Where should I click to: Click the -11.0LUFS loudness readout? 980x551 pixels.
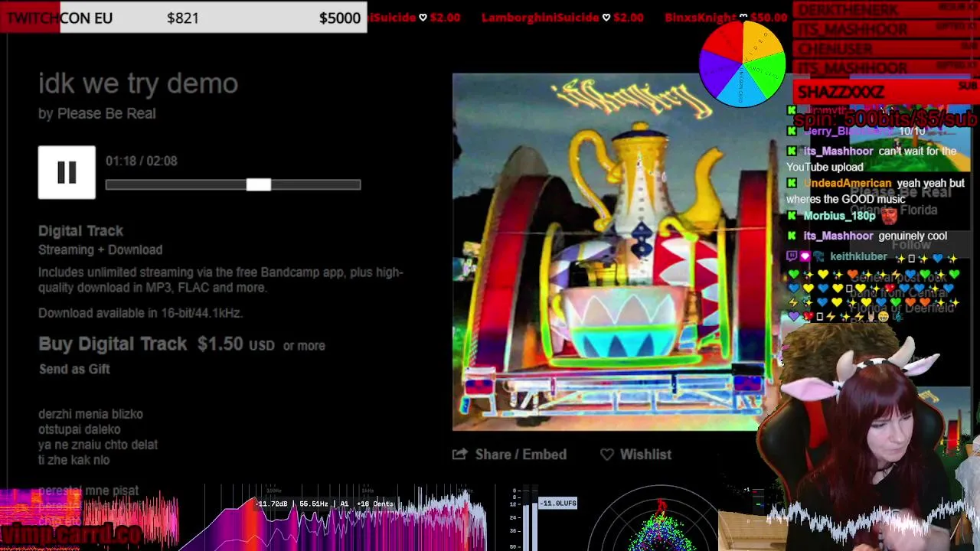tap(558, 503)
